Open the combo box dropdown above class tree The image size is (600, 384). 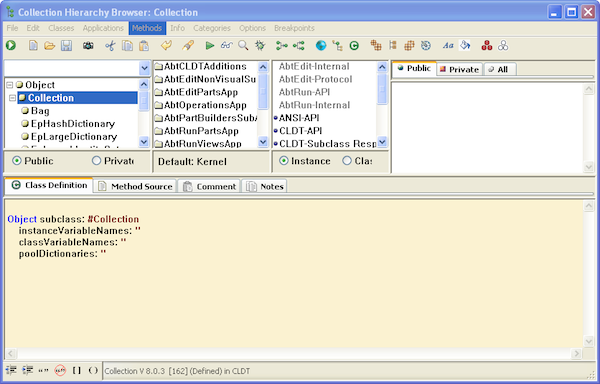pos(144,68)
